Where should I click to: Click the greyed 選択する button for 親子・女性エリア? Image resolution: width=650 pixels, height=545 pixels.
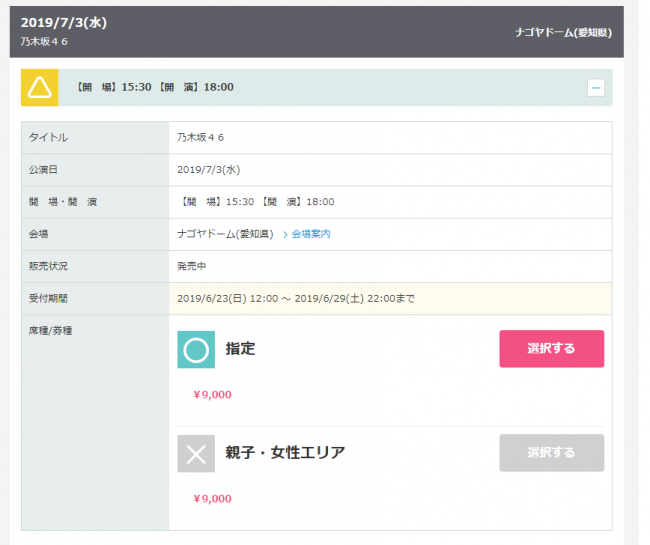[x=551, y=453]
